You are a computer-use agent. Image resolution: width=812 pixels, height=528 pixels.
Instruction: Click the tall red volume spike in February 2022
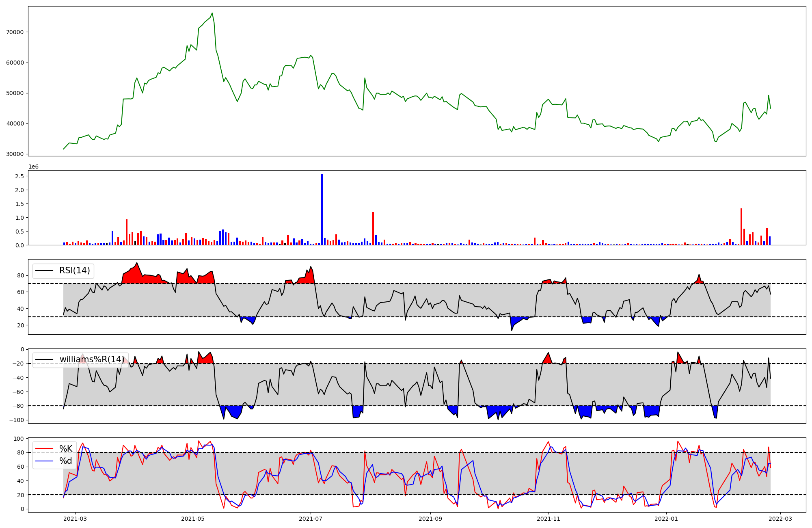[741, 226]
